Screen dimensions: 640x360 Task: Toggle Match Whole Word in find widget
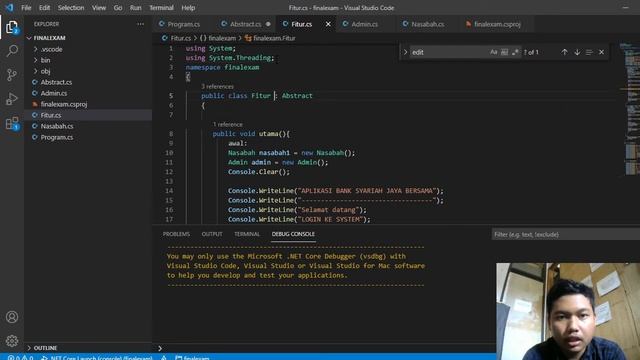(504, 52)
